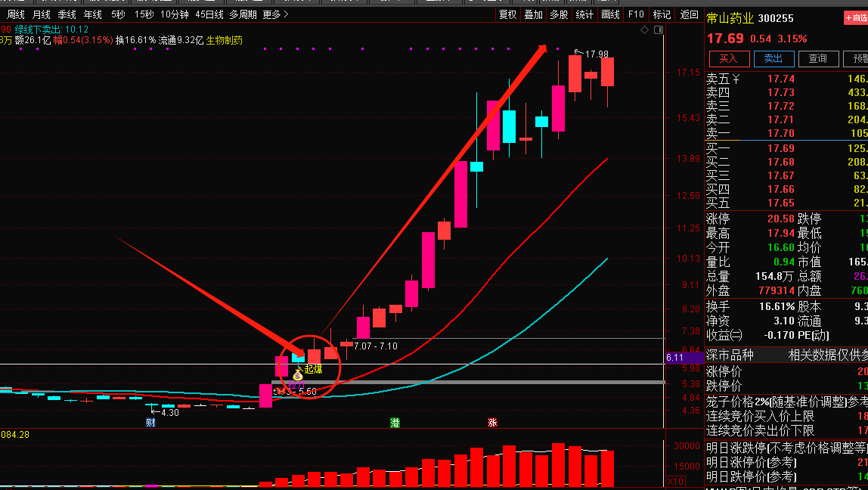Click the green 港 marker below the chart
868x490 pixels.
(x=395, y=423)
